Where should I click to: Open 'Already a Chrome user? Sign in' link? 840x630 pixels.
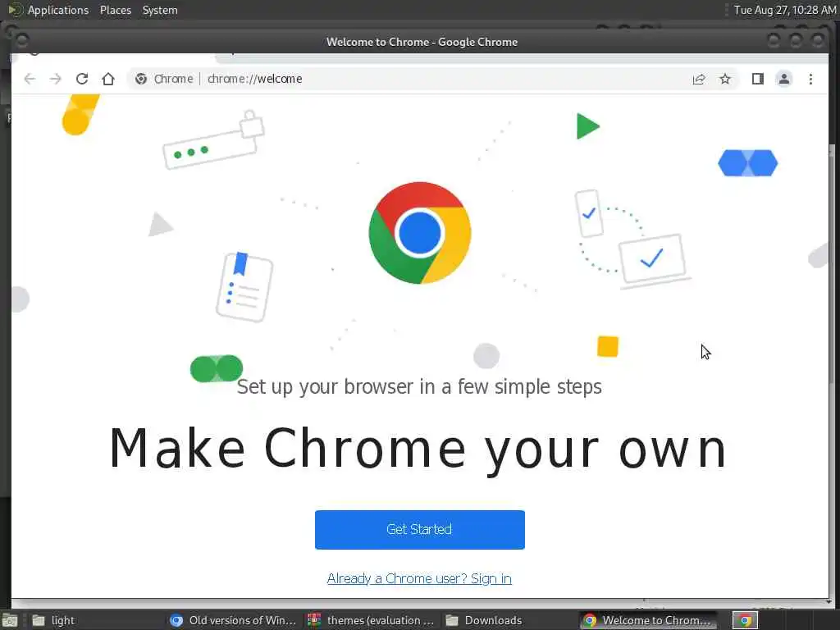(419, 578)
